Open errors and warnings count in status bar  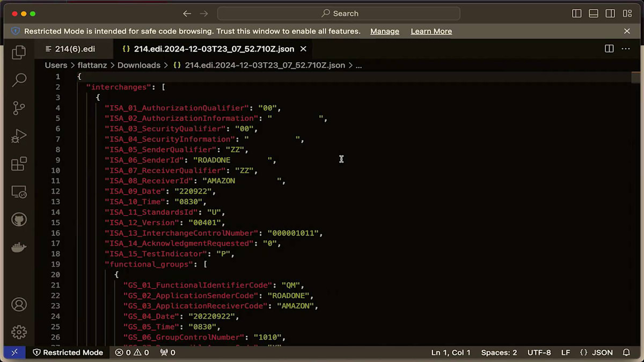pyautogui.click(x=132, y=352)
